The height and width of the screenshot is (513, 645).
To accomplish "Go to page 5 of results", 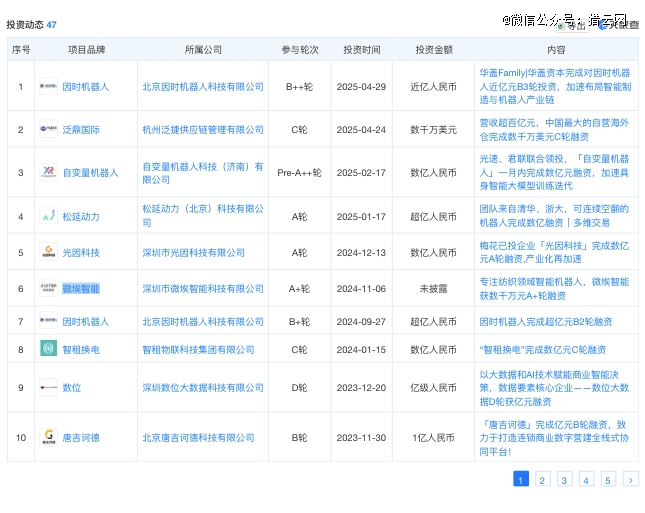I will coord(608,480).
